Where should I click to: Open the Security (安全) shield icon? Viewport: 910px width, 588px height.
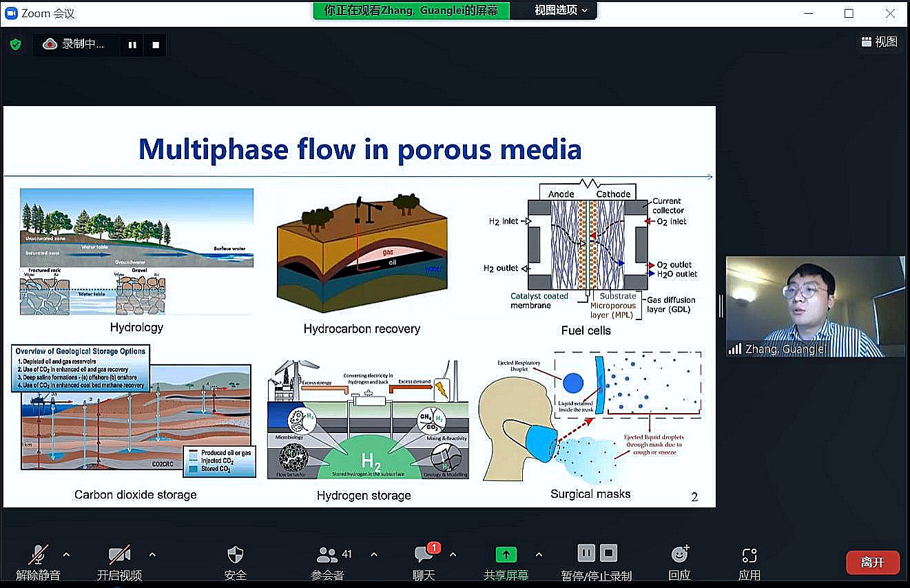(236, 555)
